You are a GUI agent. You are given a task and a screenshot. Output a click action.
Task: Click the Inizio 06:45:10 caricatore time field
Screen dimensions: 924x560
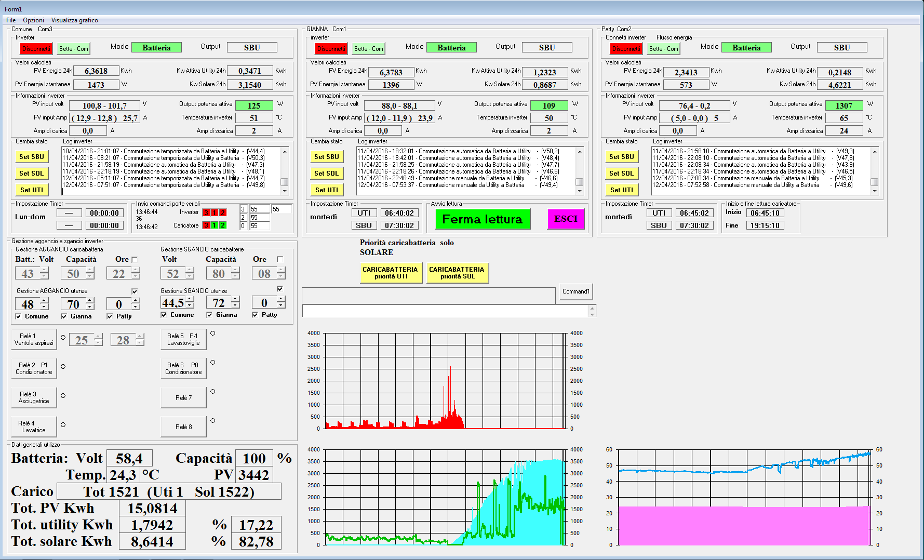click(x=765, y=213)
